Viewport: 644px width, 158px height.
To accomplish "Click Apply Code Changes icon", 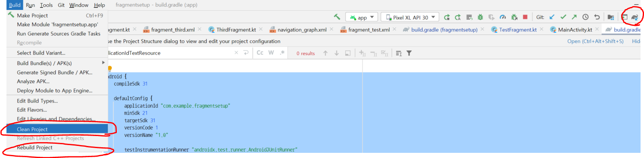I will [469, 17].
